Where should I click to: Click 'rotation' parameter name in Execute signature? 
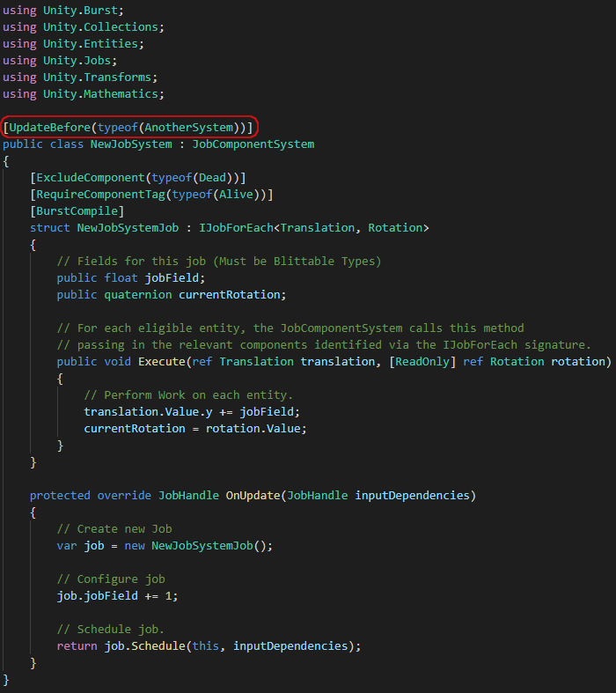click(x=578, y=362)
